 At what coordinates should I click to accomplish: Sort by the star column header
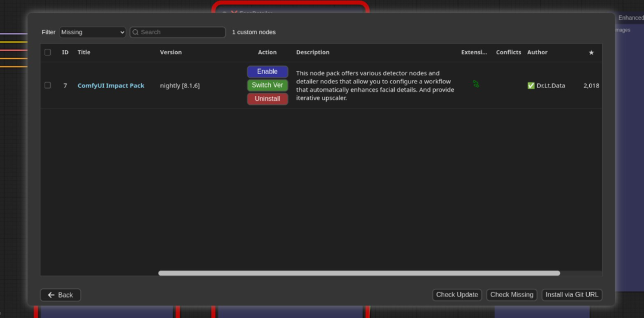[x=592, y=52]
